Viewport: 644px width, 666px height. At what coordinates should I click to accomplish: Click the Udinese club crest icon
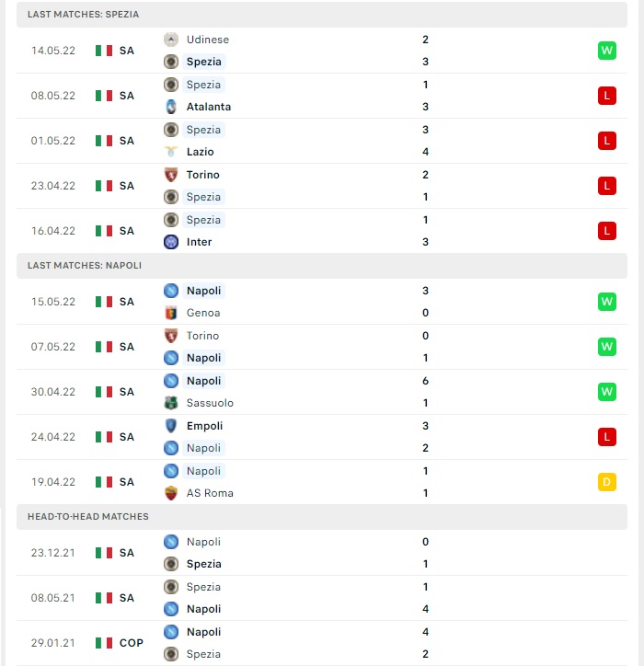click(x=171, y=40)
